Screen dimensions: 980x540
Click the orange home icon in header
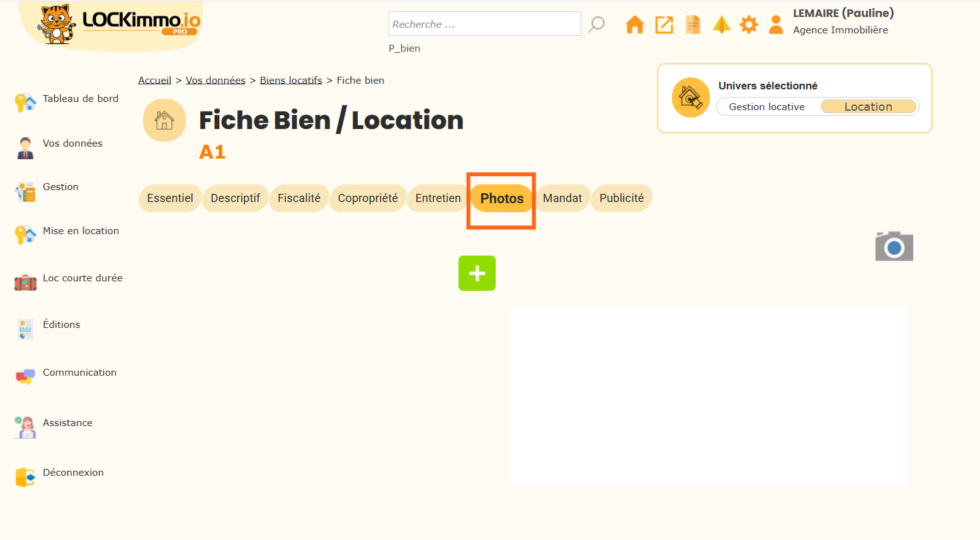[x=634, y=25]
